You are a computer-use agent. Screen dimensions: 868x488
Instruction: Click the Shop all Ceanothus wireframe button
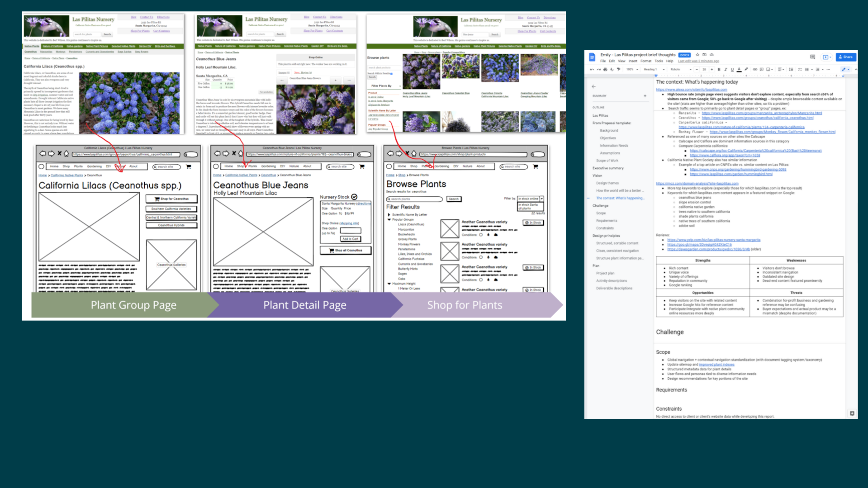345,250
